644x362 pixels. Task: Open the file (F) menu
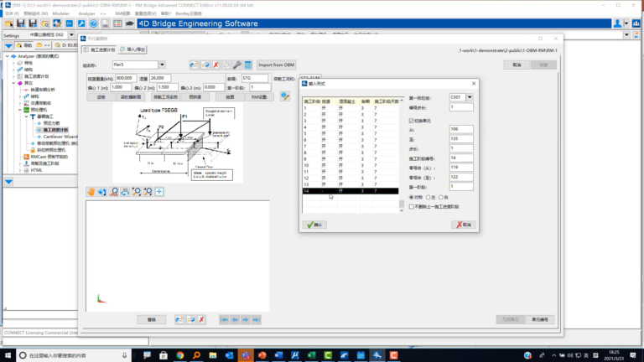(12, 13)
